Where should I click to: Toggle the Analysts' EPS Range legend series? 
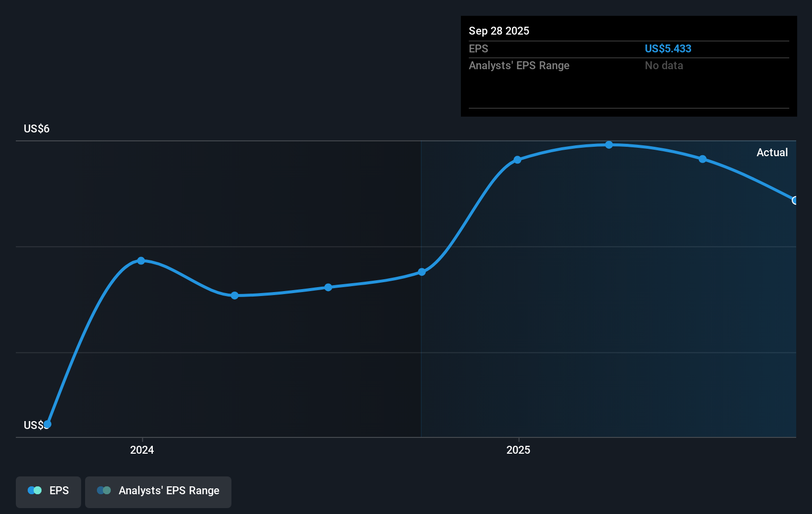pos(158,492)
